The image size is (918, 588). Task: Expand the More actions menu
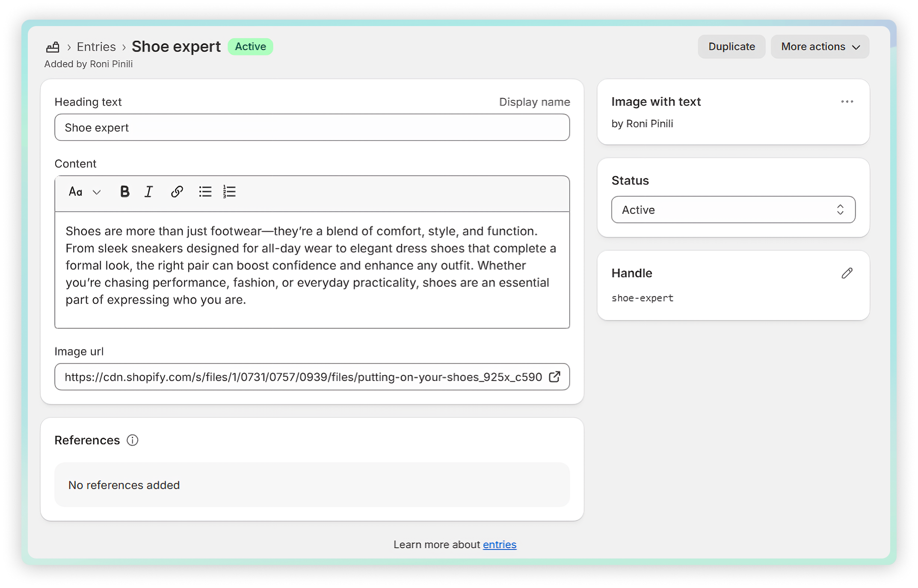click(820, 47)
